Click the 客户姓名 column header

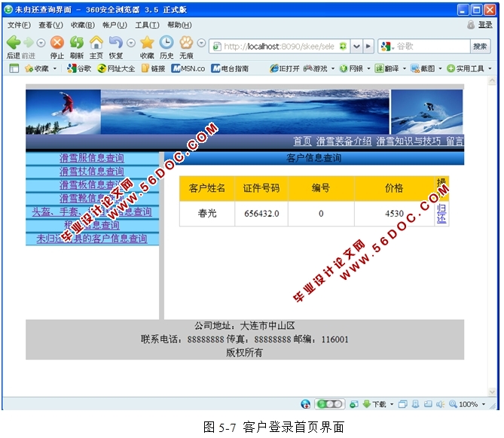(x=207, y=188)
